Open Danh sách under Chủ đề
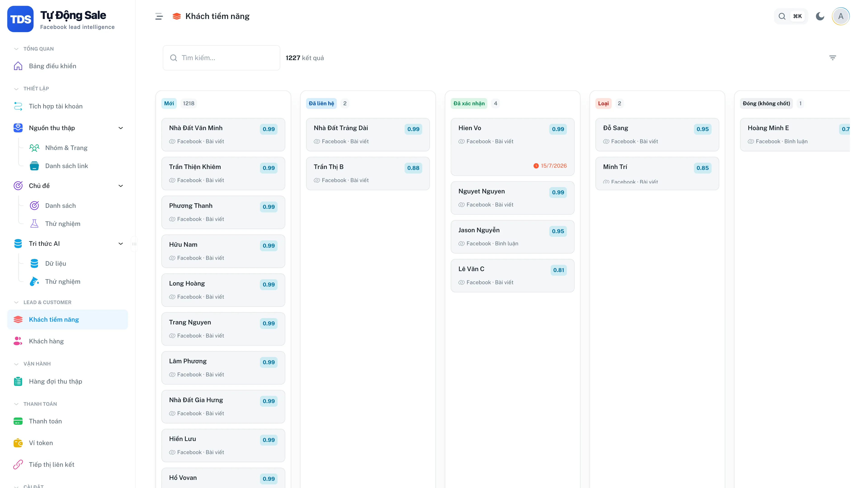Viewport: 868px width, 488px height. [60, 206]
